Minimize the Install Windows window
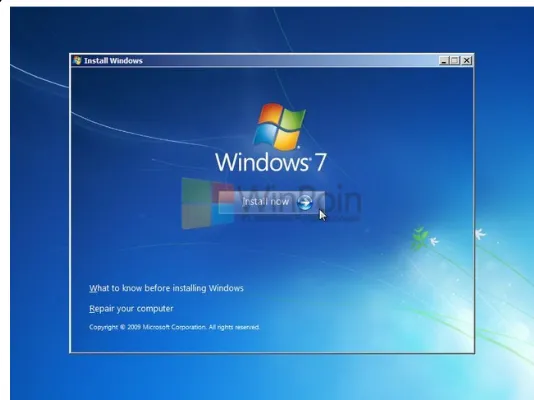This screenshot has width=534, height=400. pos(443,61)
